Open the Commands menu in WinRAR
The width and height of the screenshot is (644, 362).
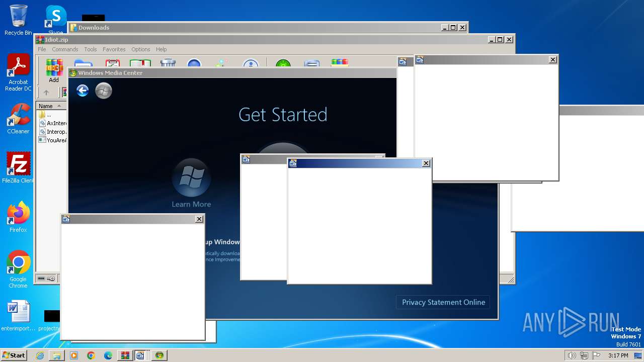[x=65, y=49]
